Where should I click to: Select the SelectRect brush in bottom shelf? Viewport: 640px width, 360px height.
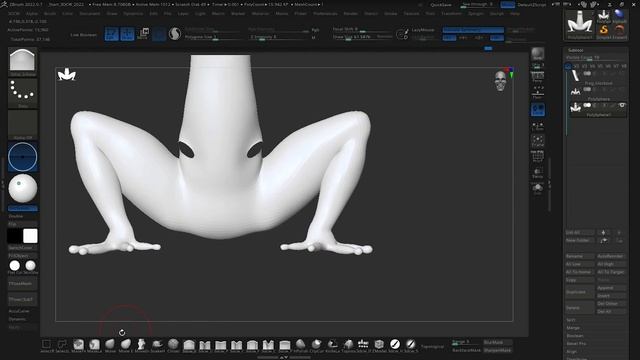click(x=47, y=344)
